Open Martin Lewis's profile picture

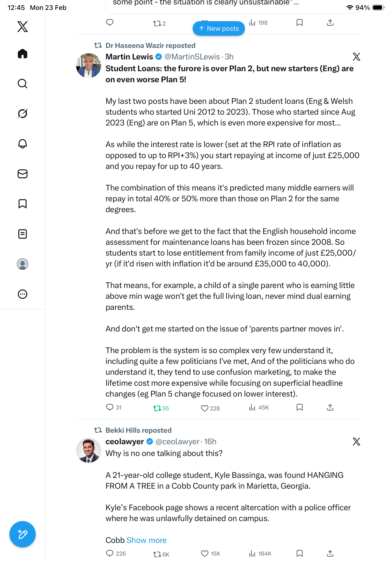[x=88, y=66]
